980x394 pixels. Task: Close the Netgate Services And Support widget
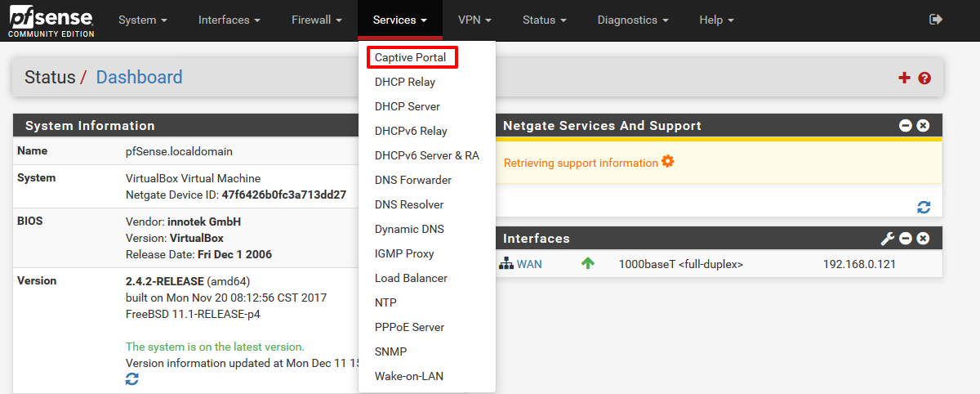(923, 126)
